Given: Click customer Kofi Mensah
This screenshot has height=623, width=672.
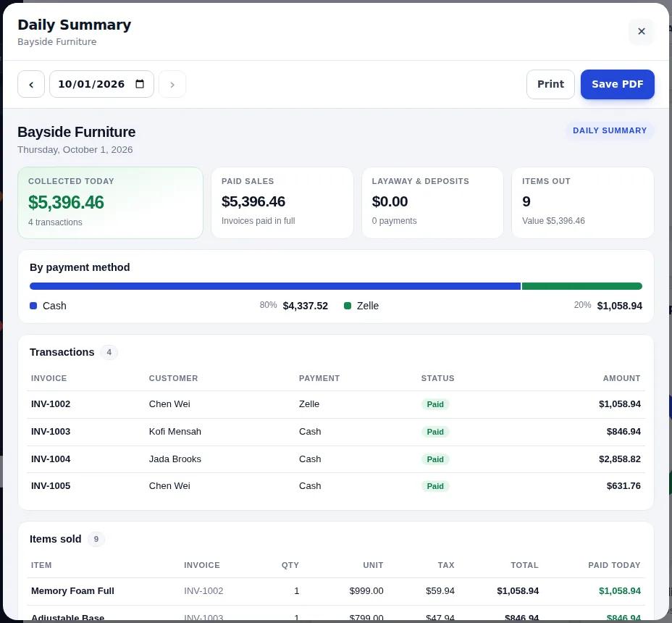Looking at the screenshot, I should tap(175, 431).
